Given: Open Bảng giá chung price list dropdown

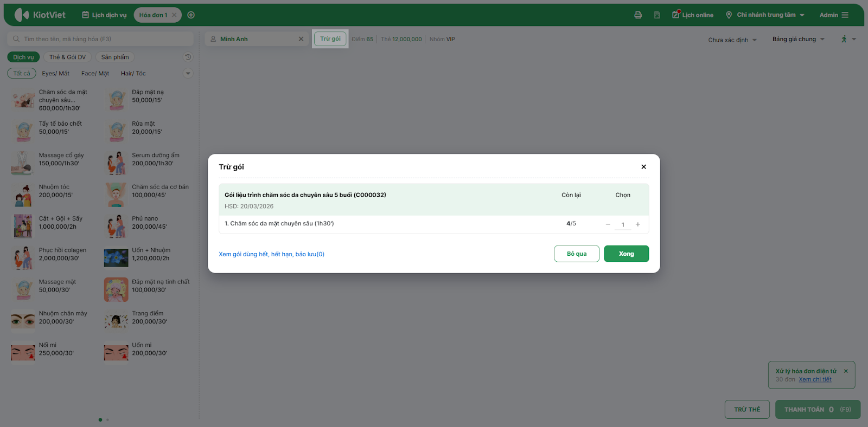Looking at the screenshot, I should pos(798,39).
